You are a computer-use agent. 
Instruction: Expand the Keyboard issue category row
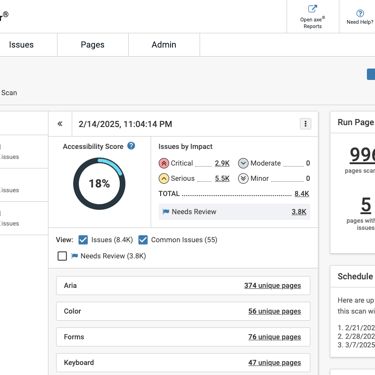183,363
